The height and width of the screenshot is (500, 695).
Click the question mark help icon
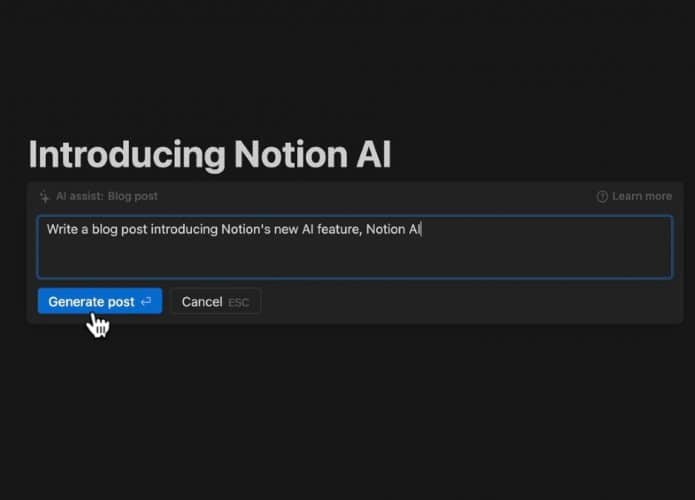(x=602, y=196)
